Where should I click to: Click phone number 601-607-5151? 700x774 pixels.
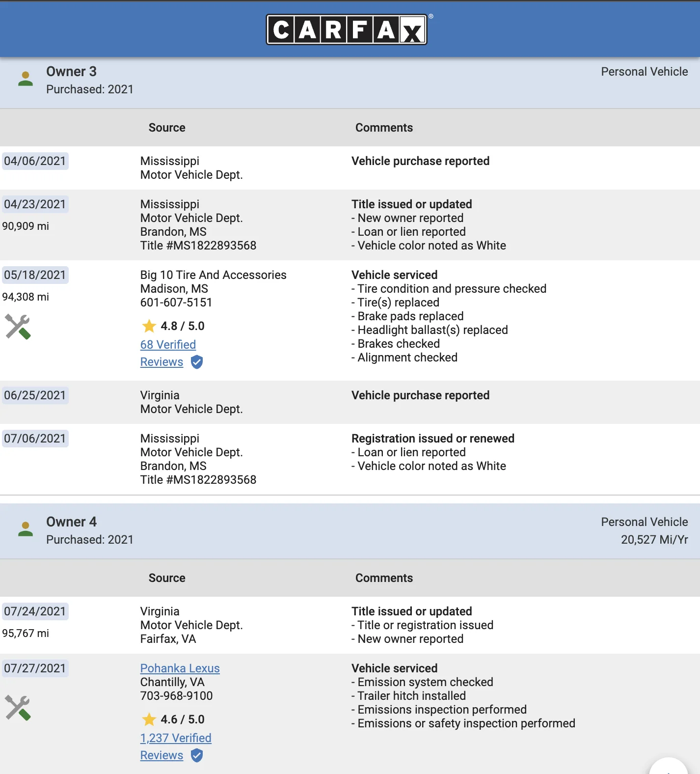tap(176, 303)
